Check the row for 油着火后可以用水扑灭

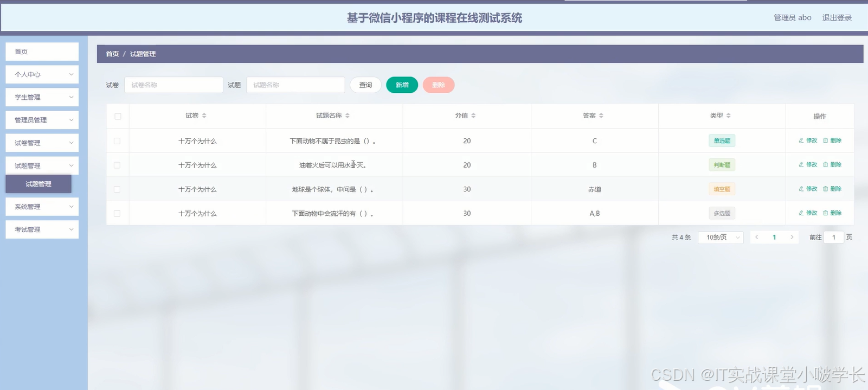[x=117, y=165]
